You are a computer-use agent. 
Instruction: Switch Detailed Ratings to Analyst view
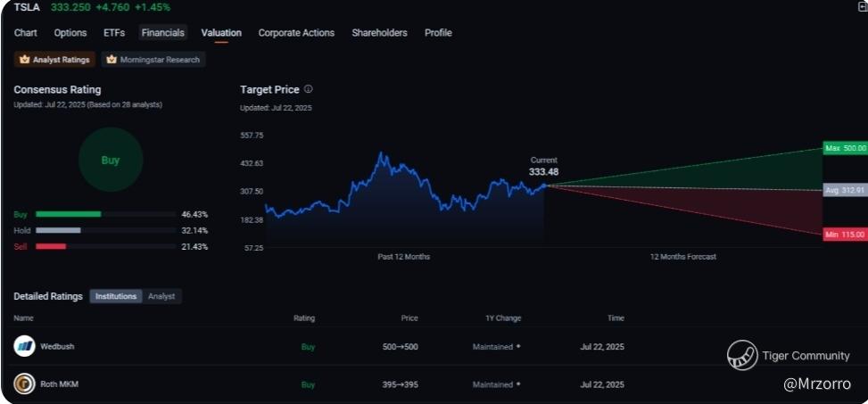tap(161, 296)
